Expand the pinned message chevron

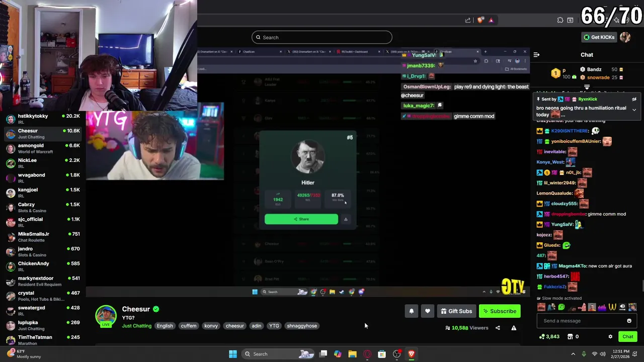(x=634, y=110)
